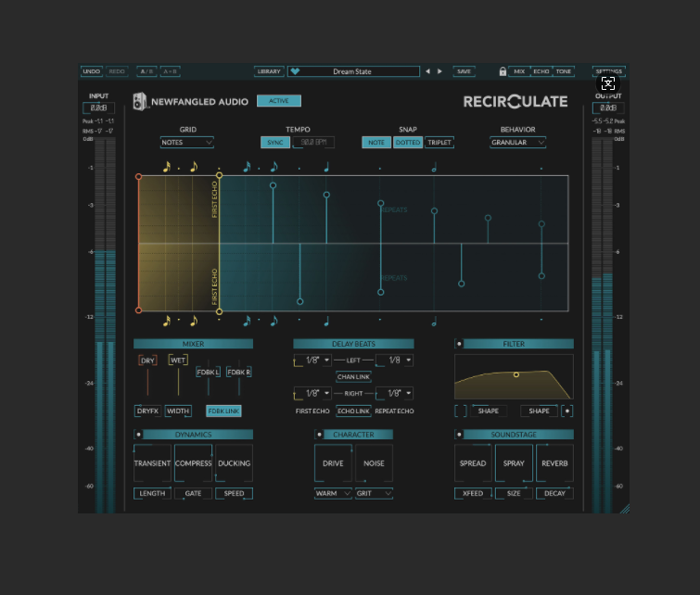Viewport: 700px width, 595px height.
Task: Open the BEHAVIOR Granular dropdown
Action: tap(518, 143)
